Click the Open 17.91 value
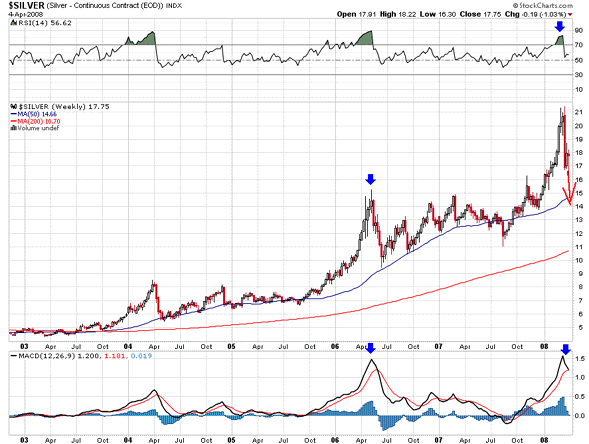Viewport: 589px width, 444px height. pyautogui.click(x=357, y=14)
